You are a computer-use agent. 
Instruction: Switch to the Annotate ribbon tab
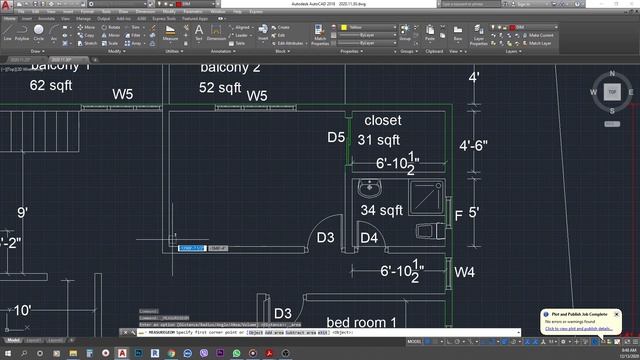tap(46, 18)
